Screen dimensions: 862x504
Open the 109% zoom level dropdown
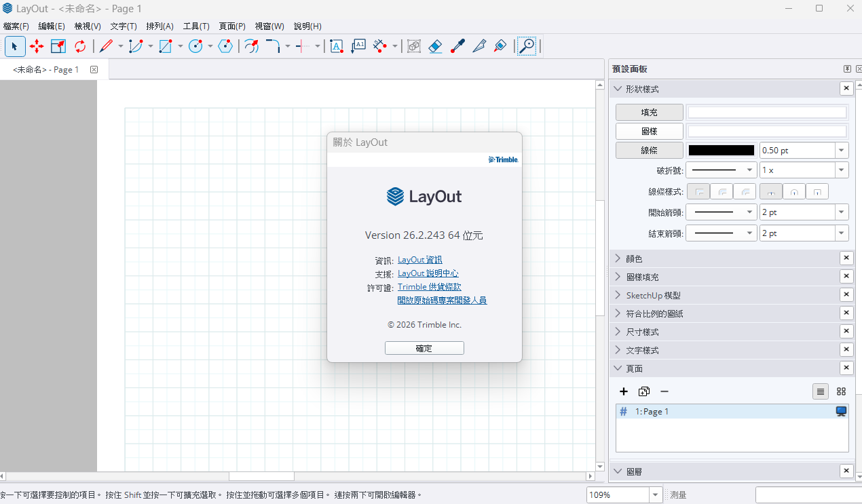click(655, 495)
